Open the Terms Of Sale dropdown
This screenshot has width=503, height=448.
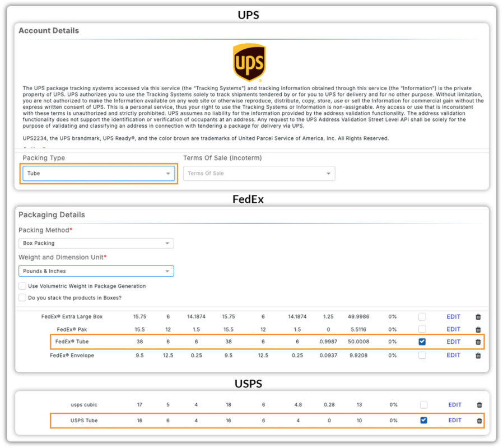click(x=259, y=174)
